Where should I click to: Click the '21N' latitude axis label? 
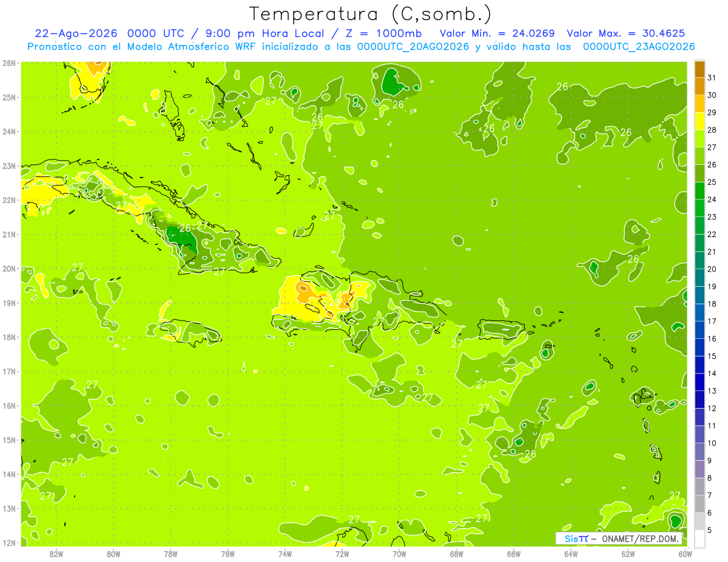tap(9, 235)
